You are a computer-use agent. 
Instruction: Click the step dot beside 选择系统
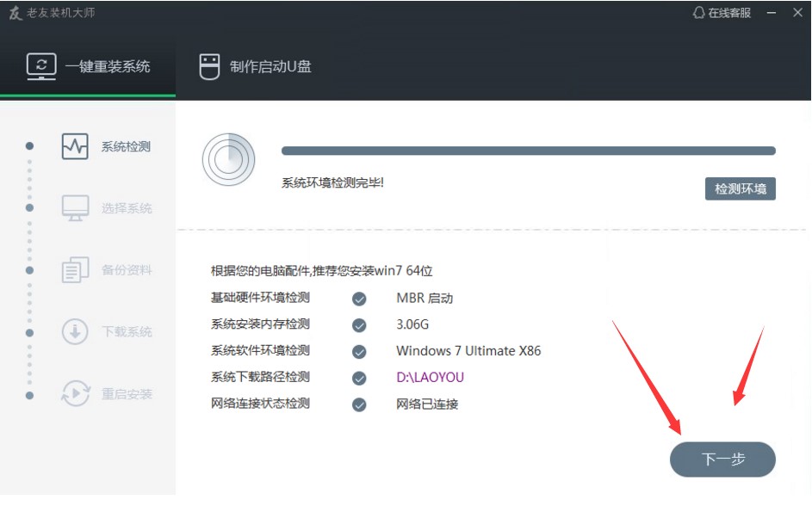(29, 208)
